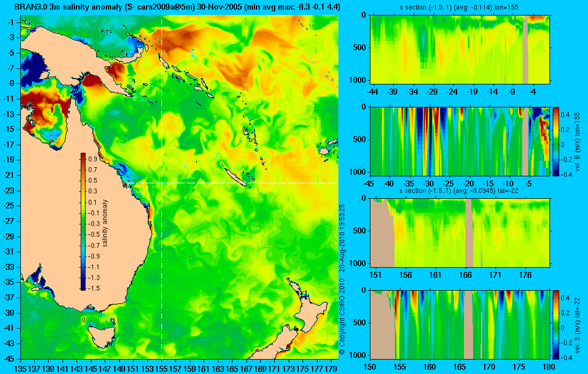This screenshot has height=374, width=588.
Task: Click the '156' label on lat=-22 salinity section
Action: [x=405, y=275]
